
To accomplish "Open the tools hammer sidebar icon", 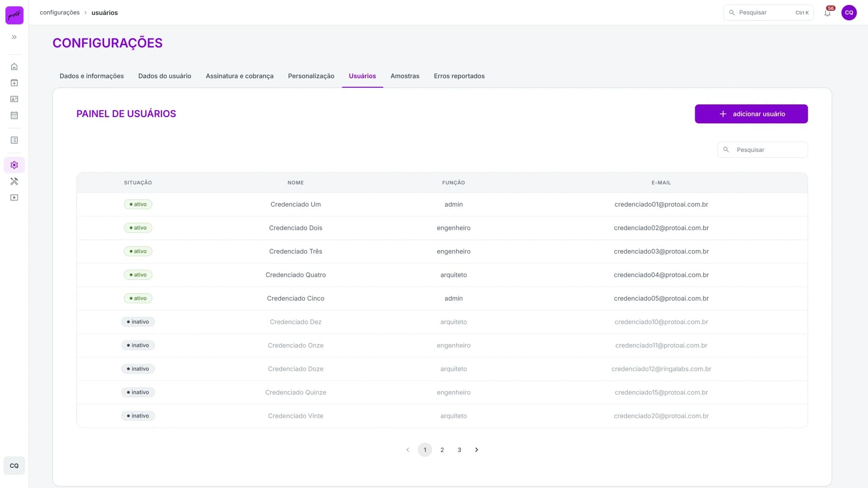I will (14, 181).
